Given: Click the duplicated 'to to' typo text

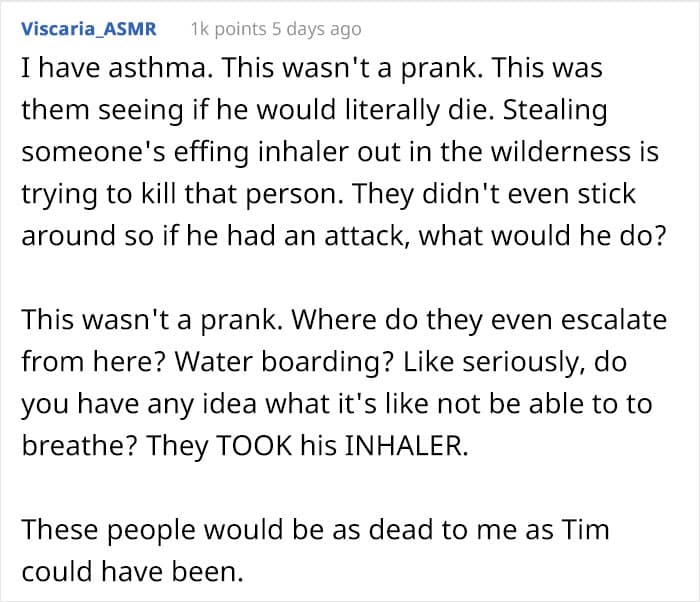Looking at the screenshot, I should pyautogui.click(x=622, y=403).
